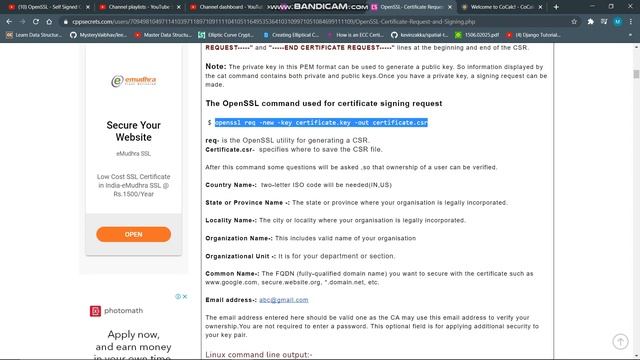Open the 1506.02025.pdf bookmark
The height and width of the screenshot is (360, 640).
point(477,35)
